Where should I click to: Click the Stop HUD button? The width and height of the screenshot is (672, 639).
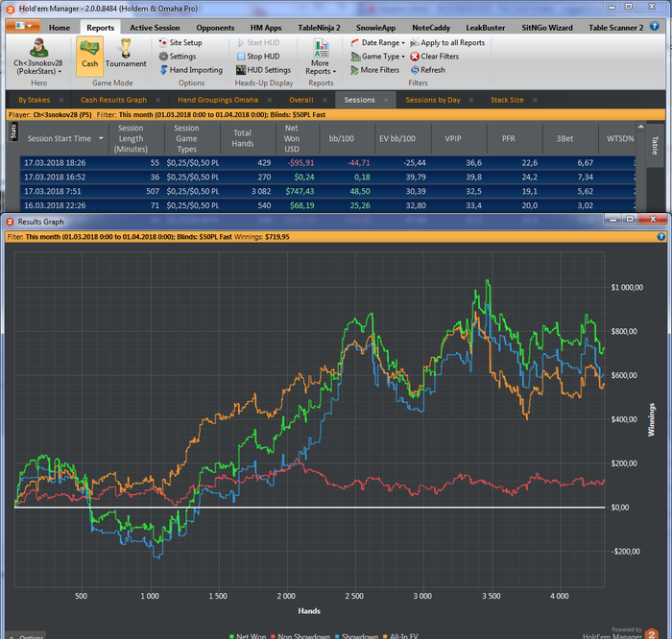[258, 56]
